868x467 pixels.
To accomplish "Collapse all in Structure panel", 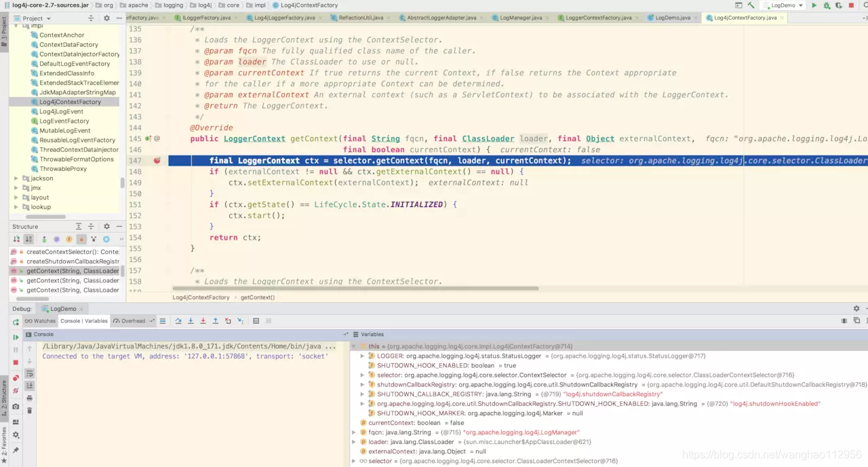I will click(90, 226).
